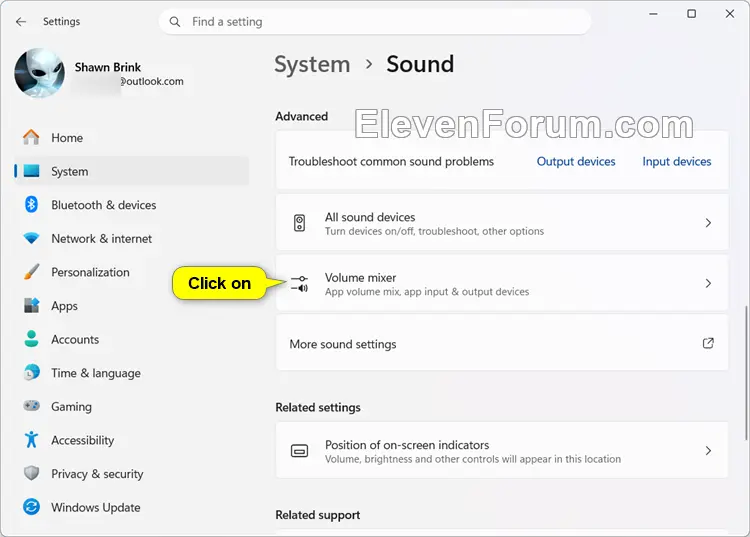Open Personalization settings page
The width and height of the screenshot is (750, 537).
click(x=132, y=272)
